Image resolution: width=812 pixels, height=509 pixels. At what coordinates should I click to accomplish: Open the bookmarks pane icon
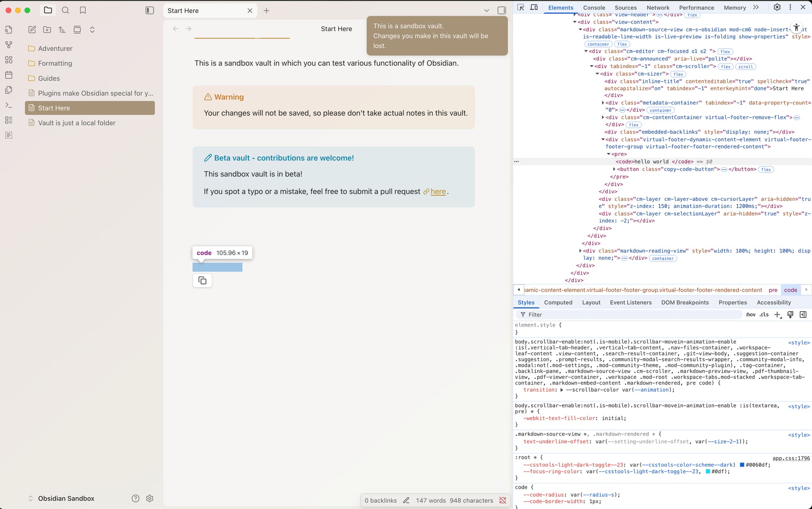[x=83, y=10]
